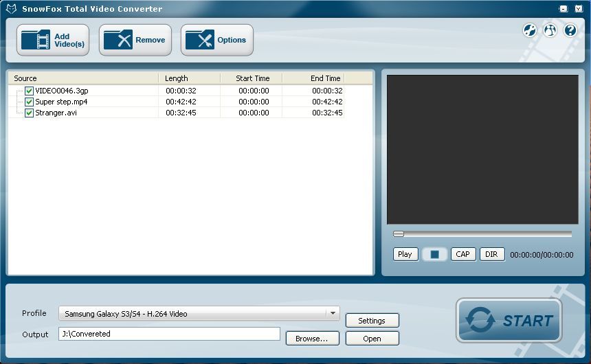Open the Profile dropdown arrow
Screen dimensions: 591x364
coord(333,313)
